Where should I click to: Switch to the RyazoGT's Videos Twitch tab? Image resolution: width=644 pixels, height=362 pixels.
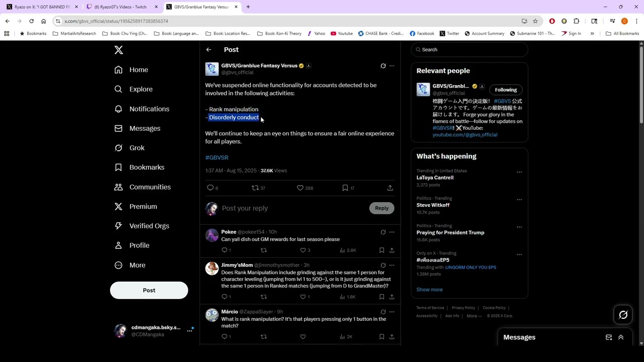121,7
